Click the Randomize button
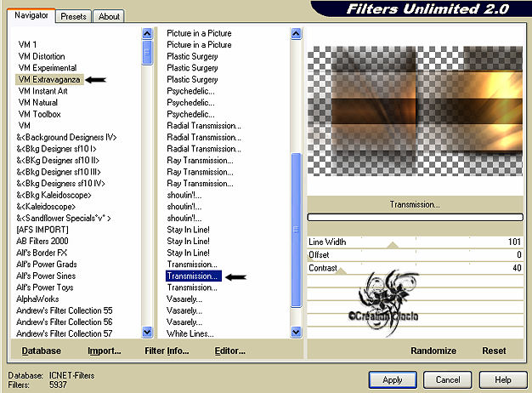The height and width of the screenshot is (393, 532). [433, 350]
